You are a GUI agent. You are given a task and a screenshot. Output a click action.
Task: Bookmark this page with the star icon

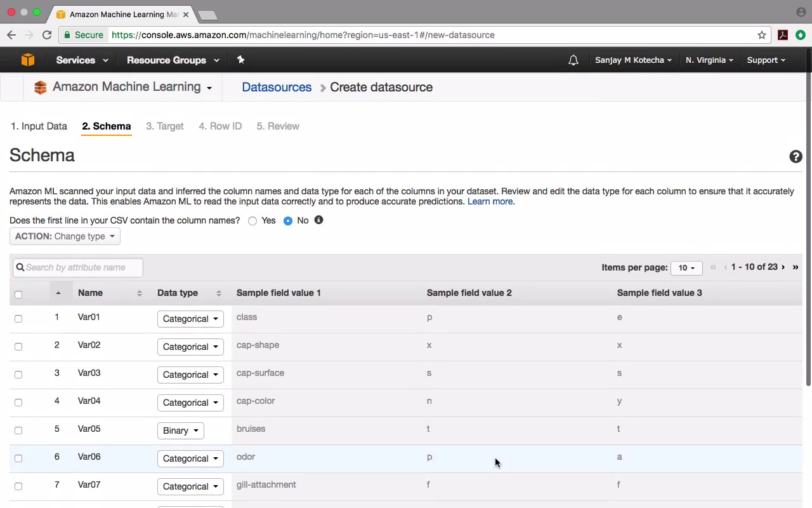coord(762,35)
